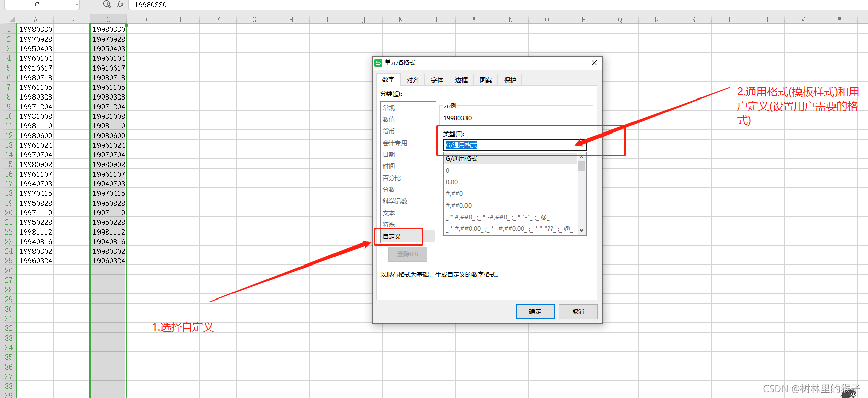Click the select-all corner of the sheet
This screenshot has height=398, width=868.
[9, 19]
